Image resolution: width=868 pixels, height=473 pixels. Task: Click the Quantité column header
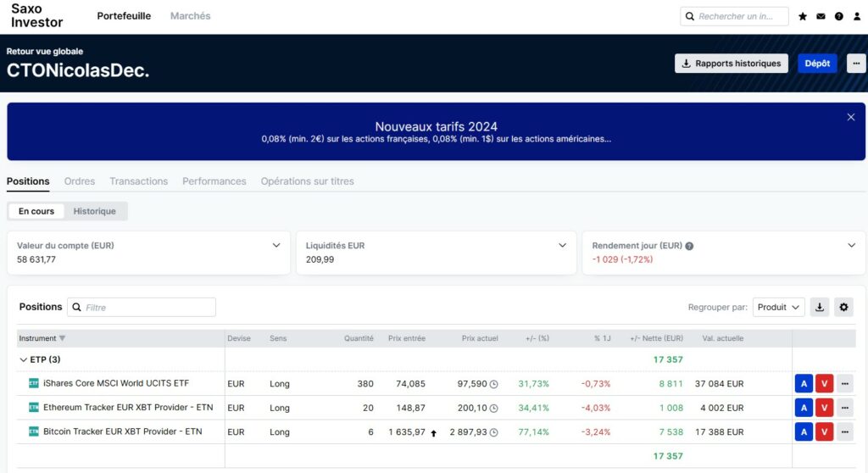[359, 338]
